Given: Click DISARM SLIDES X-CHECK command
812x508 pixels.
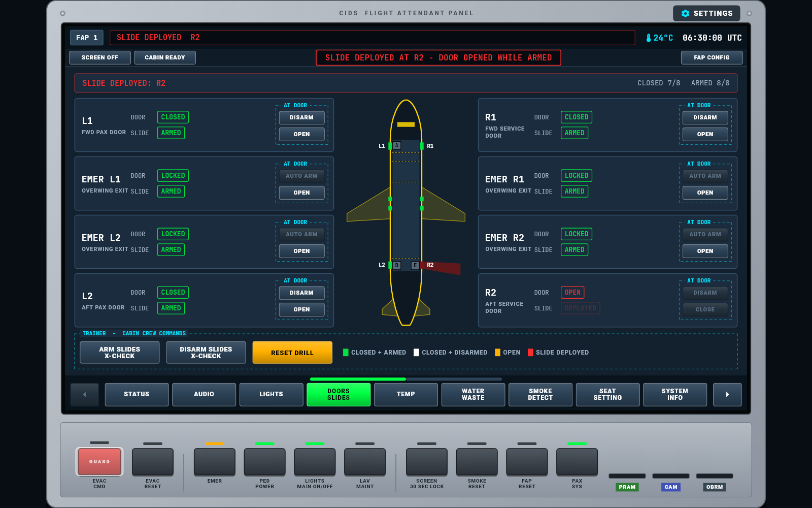Looking at the screenshot, I should tap(206, 353).
